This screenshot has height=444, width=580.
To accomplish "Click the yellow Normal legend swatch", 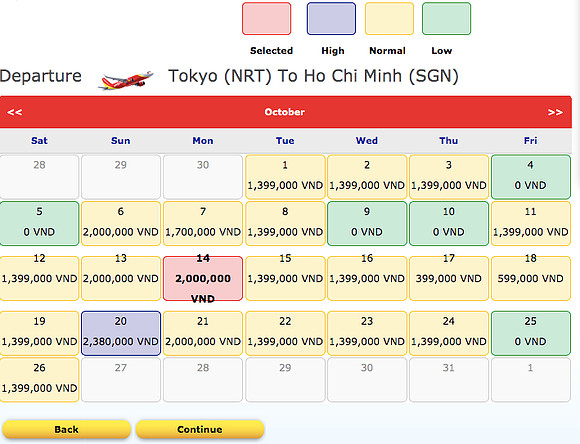I will (x=389, y=18).
